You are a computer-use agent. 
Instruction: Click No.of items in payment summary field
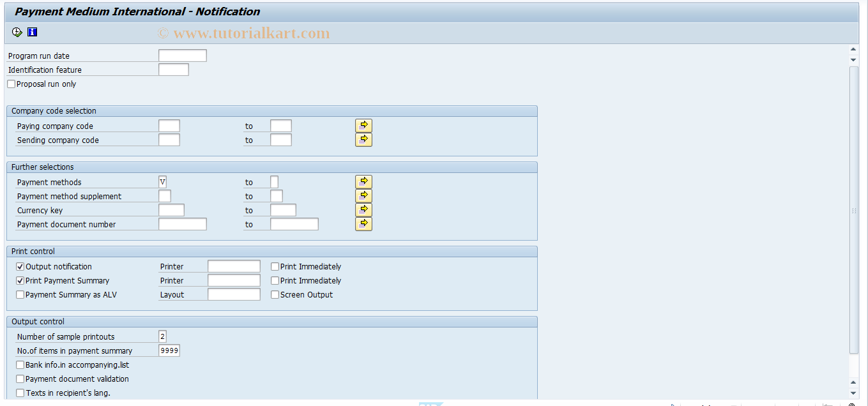[169, 350]
